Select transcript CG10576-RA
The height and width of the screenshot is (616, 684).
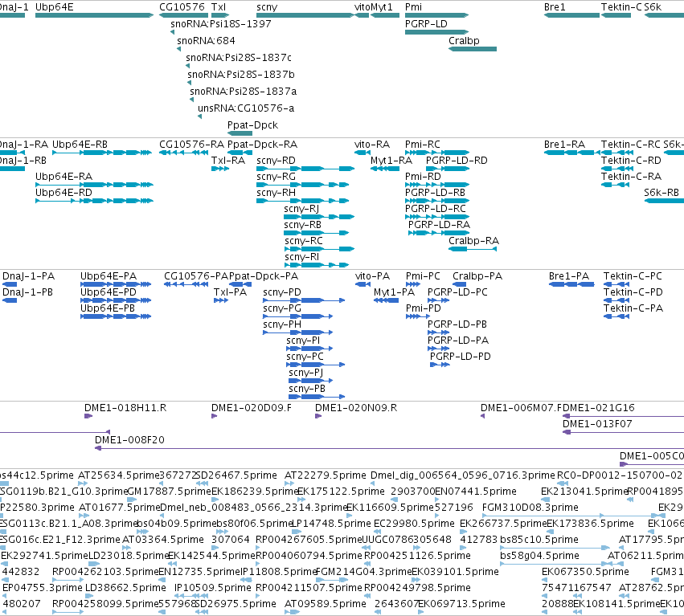[x=183, y=153]
